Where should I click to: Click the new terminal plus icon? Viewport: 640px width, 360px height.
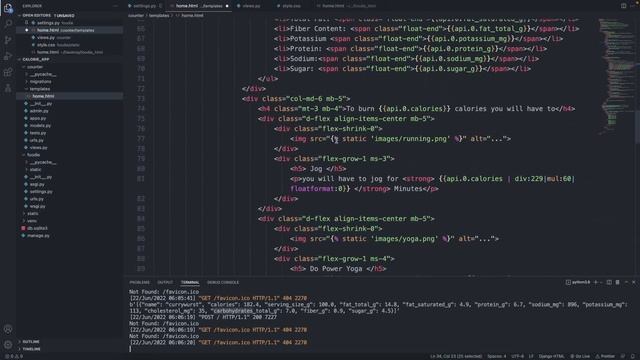coord(596,282)
